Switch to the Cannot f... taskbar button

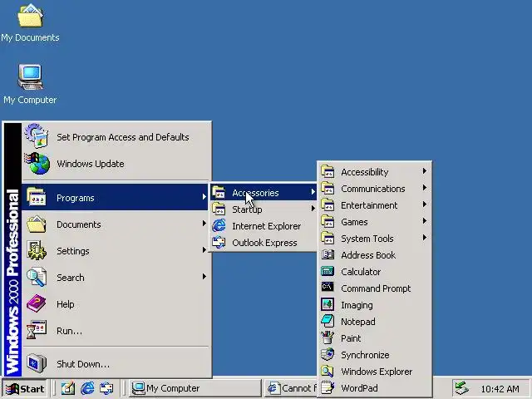[291, 388]
